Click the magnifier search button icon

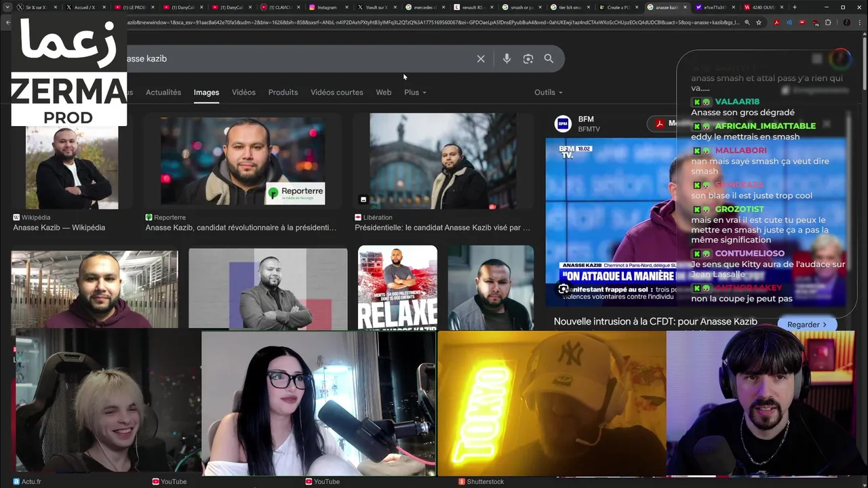pos(549,59)
